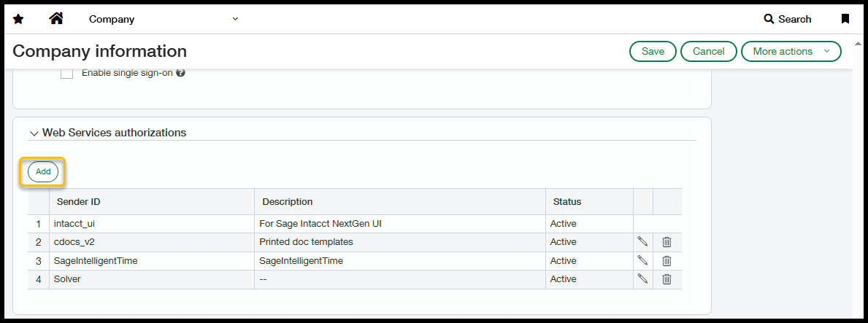Edit the SageIntelligentTime row pencil icon
868x323 pixels.
pos(642,260)
